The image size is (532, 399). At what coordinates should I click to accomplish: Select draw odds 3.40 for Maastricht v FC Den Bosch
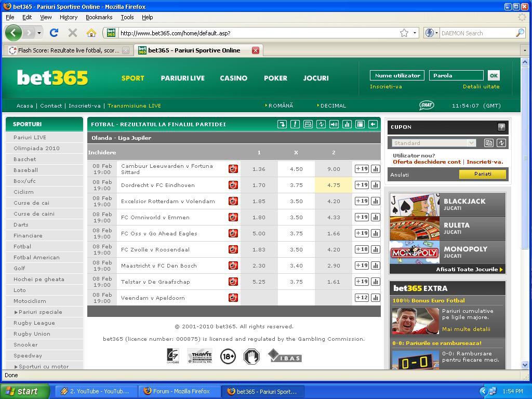(296, 265)
